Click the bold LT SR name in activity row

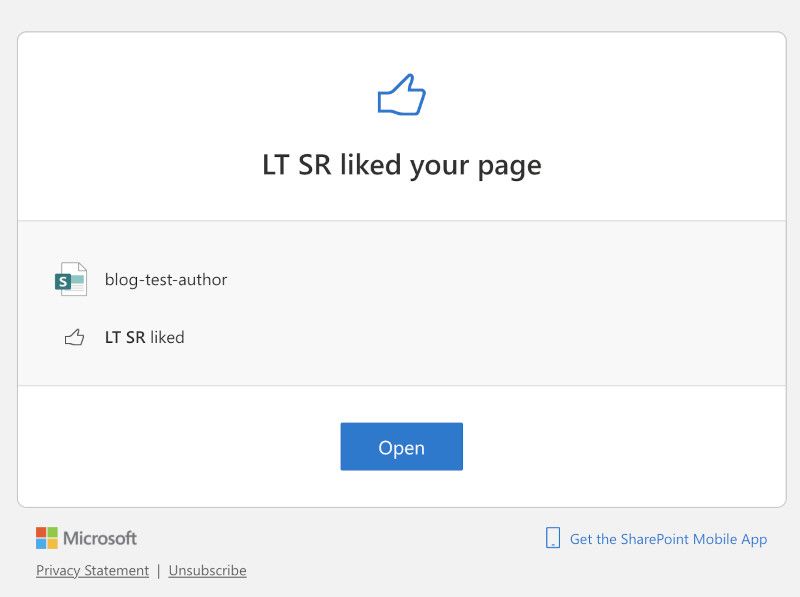pyautogui.click(x=125, y=337)
